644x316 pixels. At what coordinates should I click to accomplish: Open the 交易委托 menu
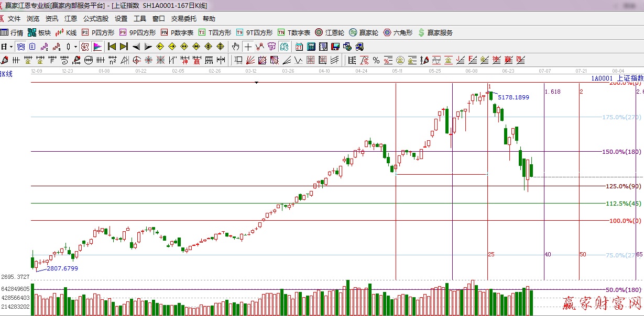(183, 19)
